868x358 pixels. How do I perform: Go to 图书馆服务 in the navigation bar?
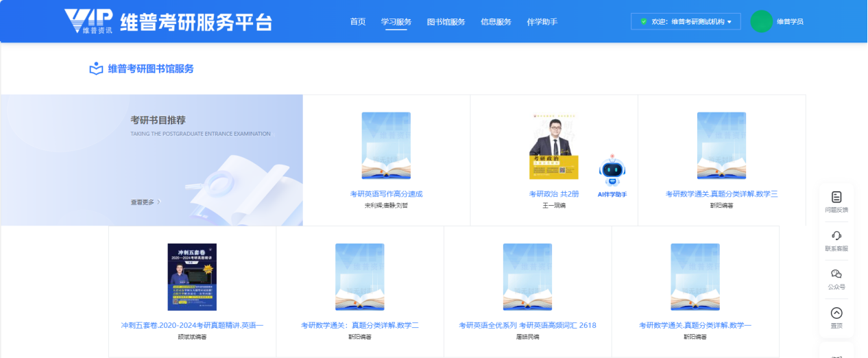(446, 22)
